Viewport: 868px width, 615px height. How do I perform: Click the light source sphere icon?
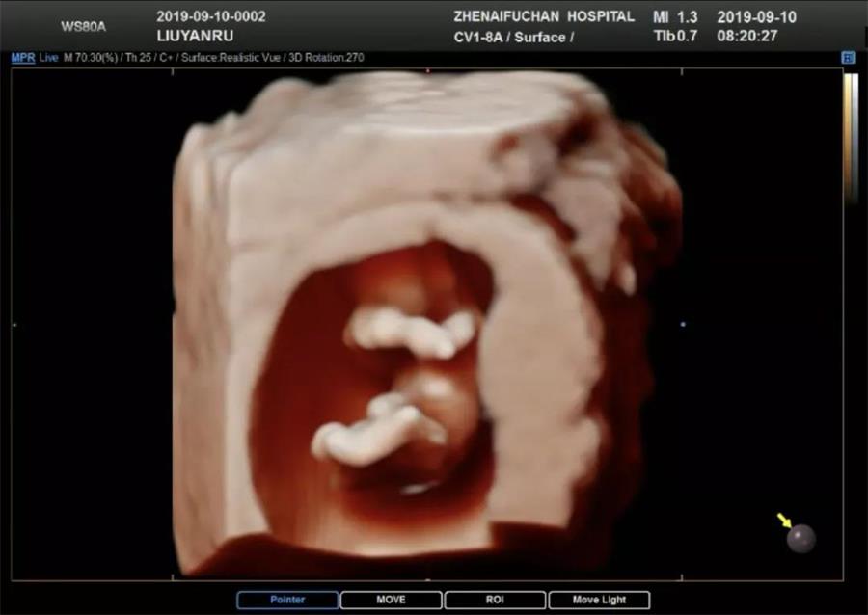pyautogui.click(x=800, y=539)
